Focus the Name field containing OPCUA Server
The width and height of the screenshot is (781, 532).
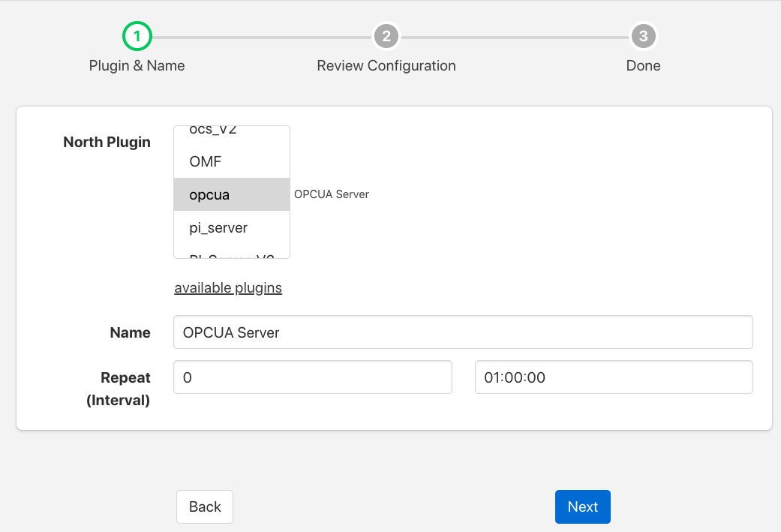[462, 332]
